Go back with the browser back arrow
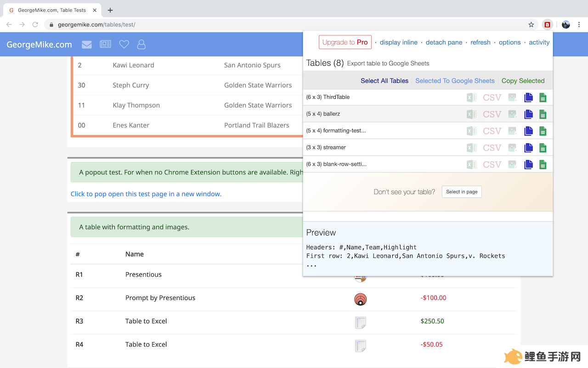Image resolution: width=588 pixels, height=368 pixels. coord(9,25)
